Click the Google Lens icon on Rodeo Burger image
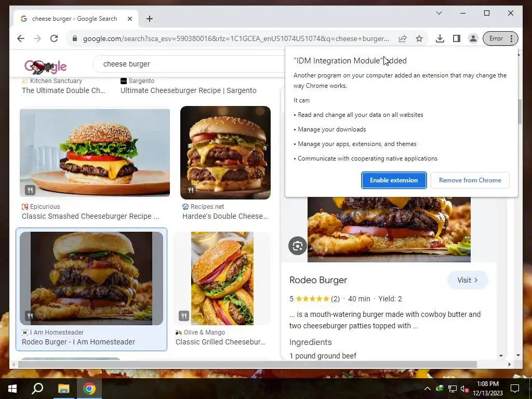 pos(298,246)
